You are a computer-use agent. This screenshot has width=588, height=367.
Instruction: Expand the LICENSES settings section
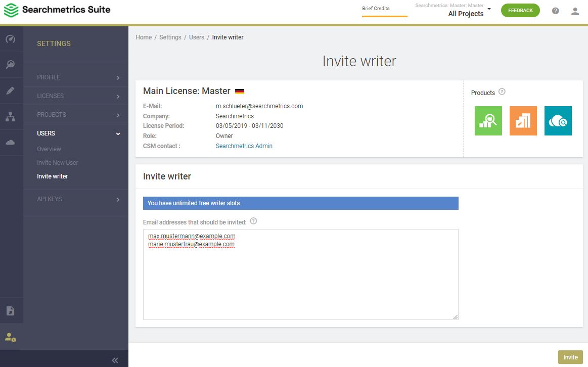click(x=76, y=96)
